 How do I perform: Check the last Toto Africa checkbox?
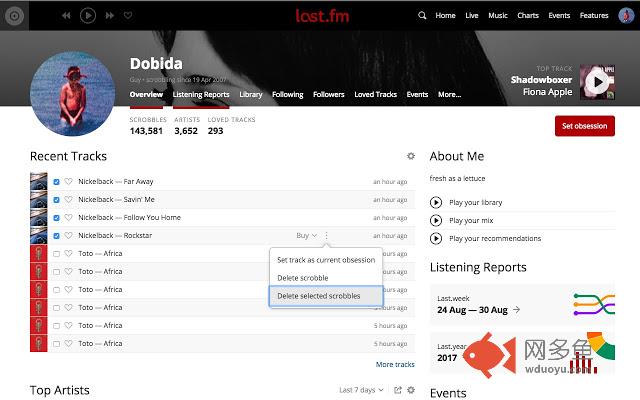56,344
